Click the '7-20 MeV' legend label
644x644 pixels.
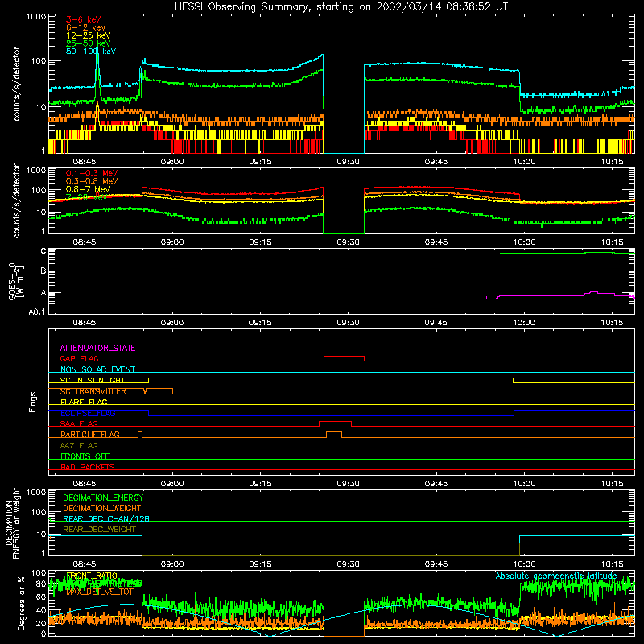click(x=87, y=197)
